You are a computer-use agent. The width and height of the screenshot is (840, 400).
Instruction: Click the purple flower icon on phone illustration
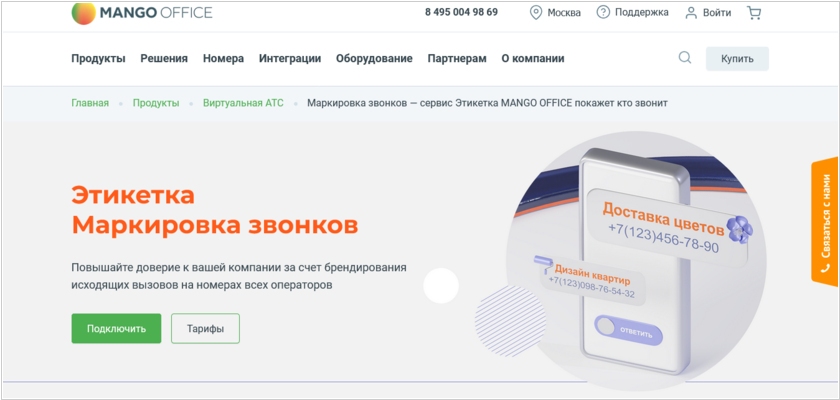pyautogui.click(x=741, y=230)
